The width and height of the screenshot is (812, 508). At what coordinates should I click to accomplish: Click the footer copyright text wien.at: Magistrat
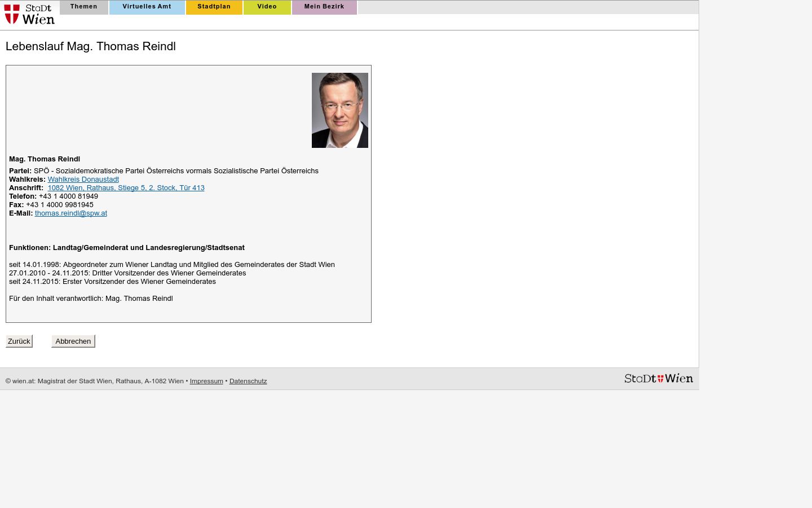click(95, 381)
